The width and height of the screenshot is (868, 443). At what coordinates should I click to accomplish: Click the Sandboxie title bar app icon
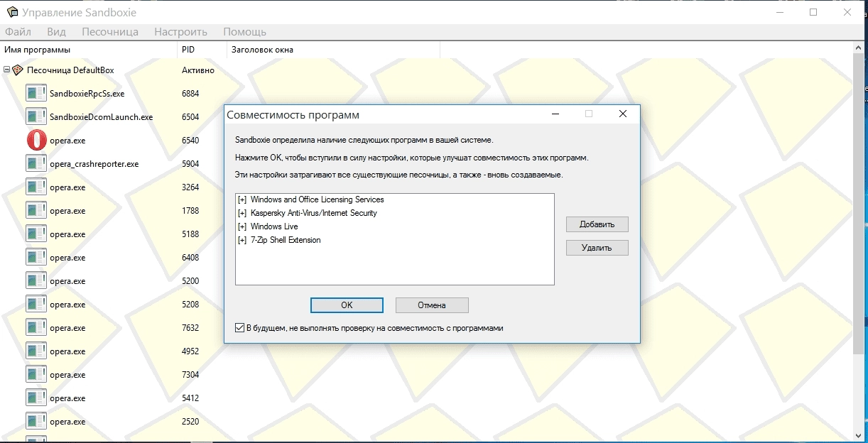pyautogui.click(x=11, y=13)
